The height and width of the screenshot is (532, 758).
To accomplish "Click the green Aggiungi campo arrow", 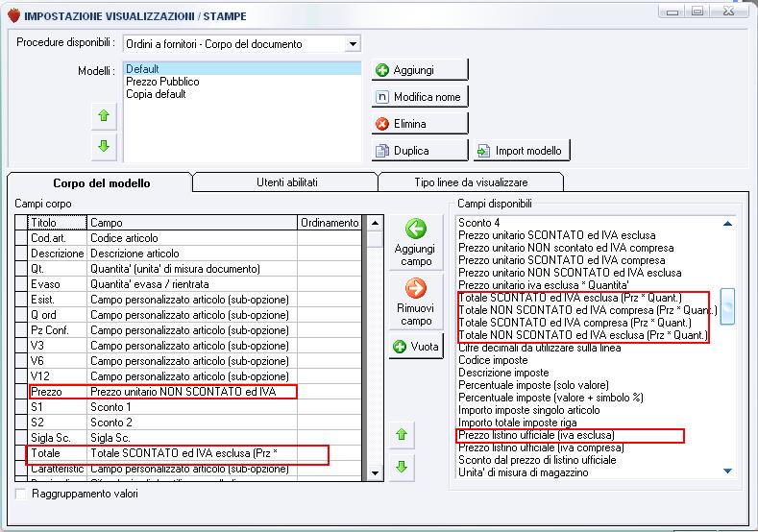I will (416, 242).
